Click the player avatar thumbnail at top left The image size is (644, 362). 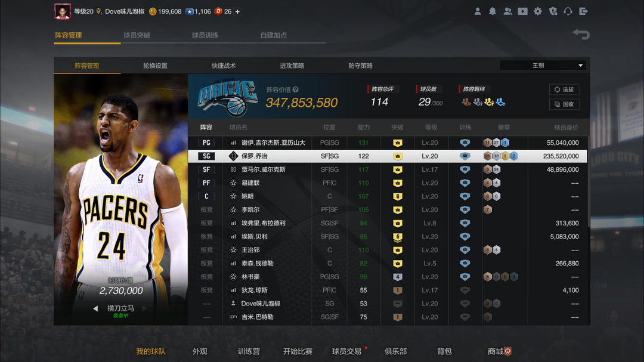[x=62, y=11]
